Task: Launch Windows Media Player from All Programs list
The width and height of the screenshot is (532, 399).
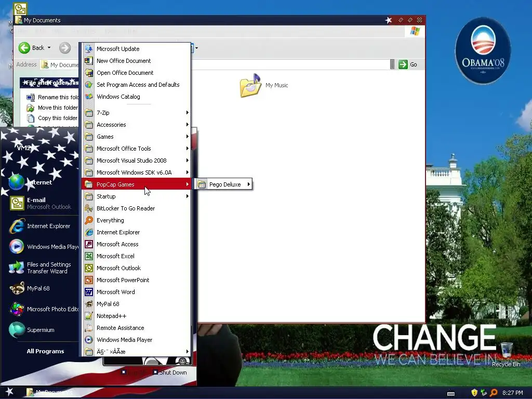Action: click(136, 340)
